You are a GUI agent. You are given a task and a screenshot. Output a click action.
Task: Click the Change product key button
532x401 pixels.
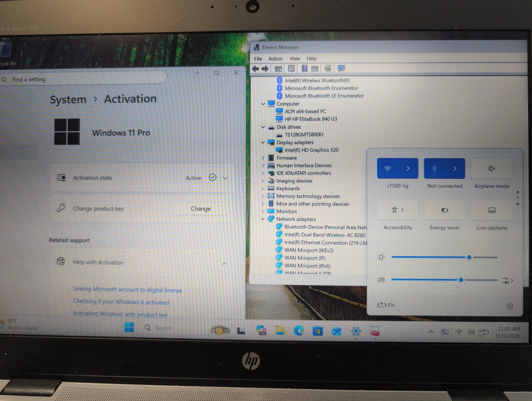pos(201,209)
